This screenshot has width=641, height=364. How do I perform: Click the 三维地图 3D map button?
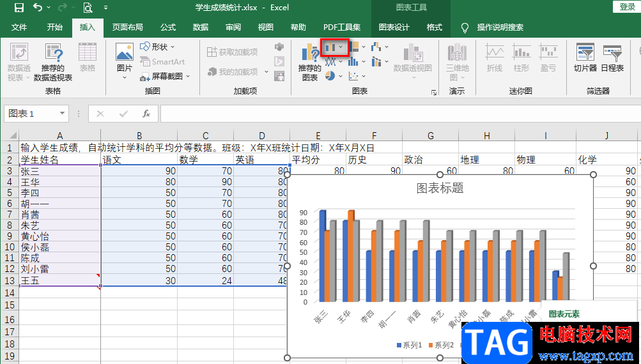[x=457, y=62]
